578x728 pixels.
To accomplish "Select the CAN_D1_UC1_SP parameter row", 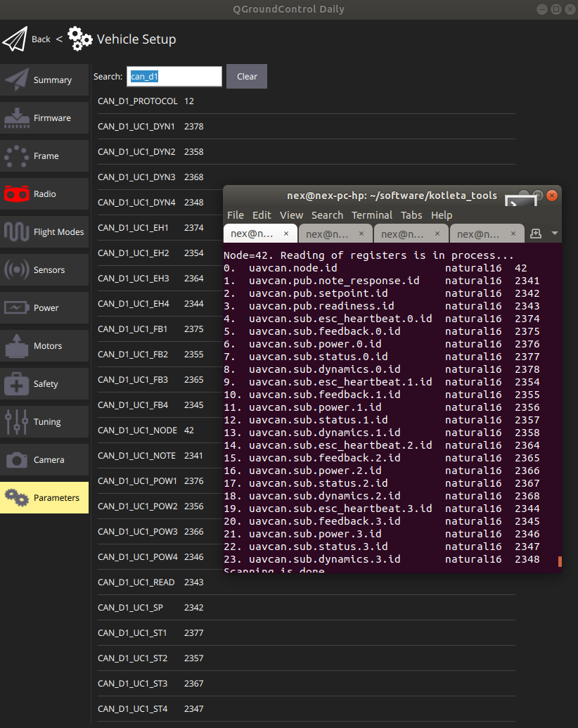I will [307, 607].
